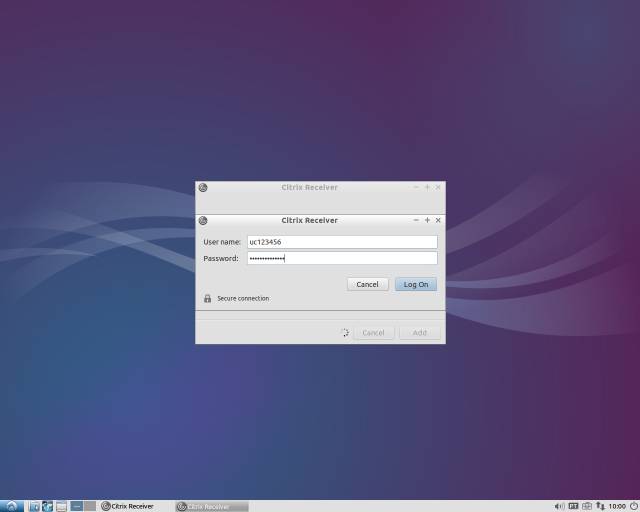Viewport: 640px width, 512px height.
Task: Open the logout power menu icon
Action: click(x=634, y=506)
